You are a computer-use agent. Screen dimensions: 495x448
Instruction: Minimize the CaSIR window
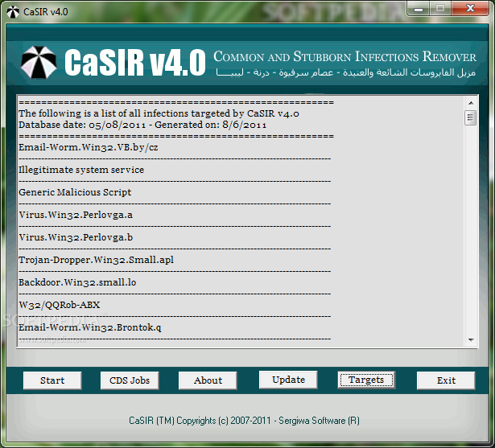coord(419,9)
